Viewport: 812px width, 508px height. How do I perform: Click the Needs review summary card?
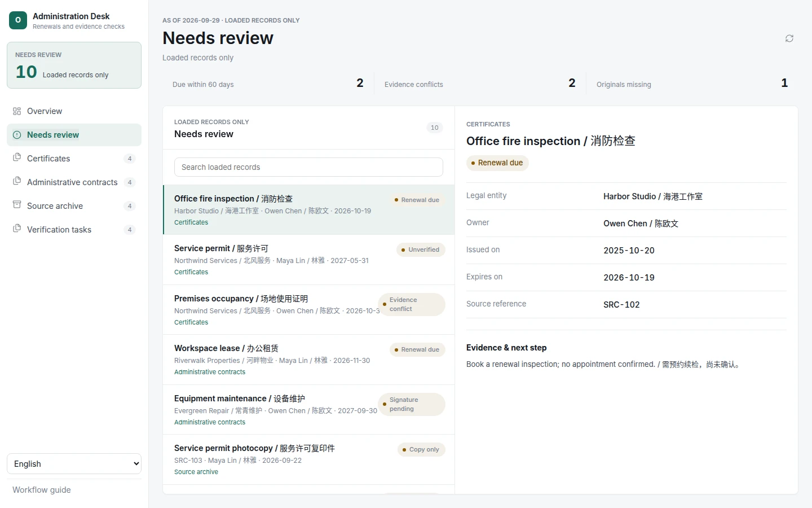point(74,65)
